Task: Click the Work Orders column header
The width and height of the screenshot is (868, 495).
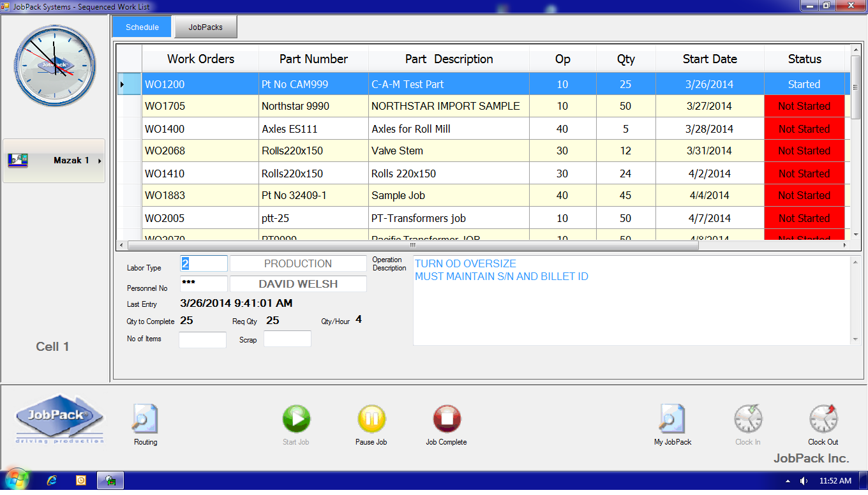Action: coord(200,59)
